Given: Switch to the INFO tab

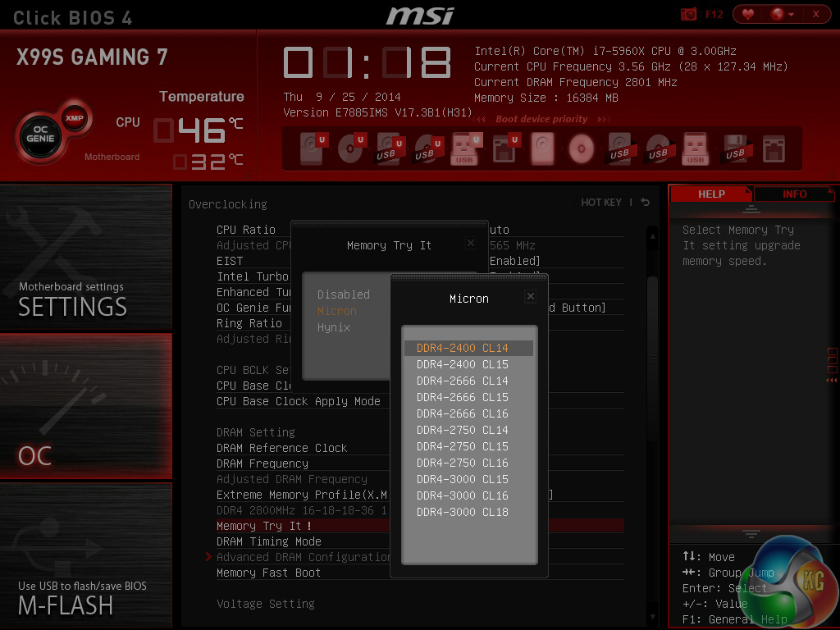Looking at the screenshot, I should (x=794, y=194).
